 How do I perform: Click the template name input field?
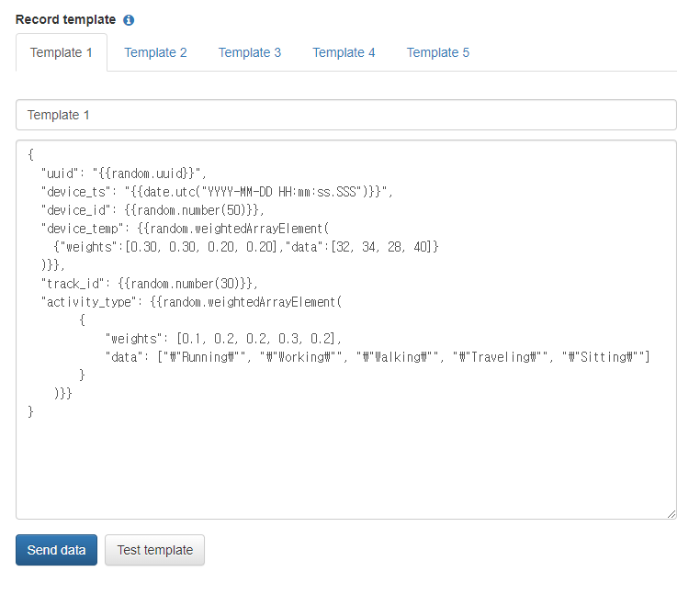click(346, 115)
